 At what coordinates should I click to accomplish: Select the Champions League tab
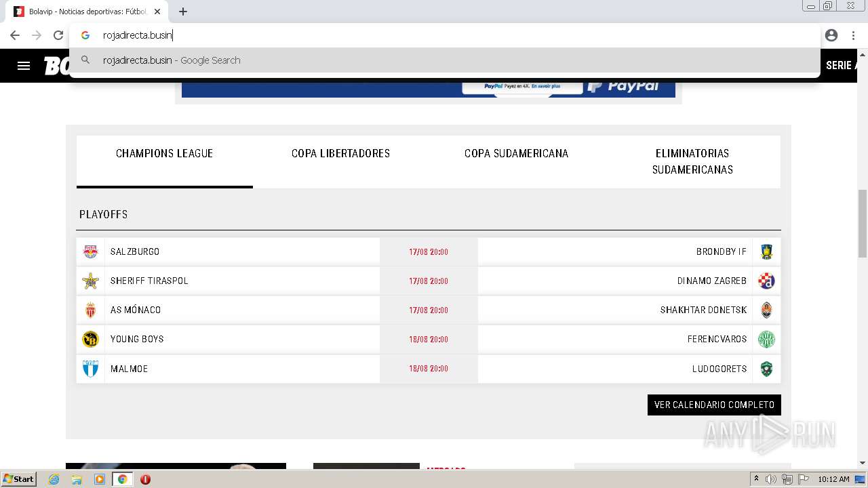pos(165,161)
